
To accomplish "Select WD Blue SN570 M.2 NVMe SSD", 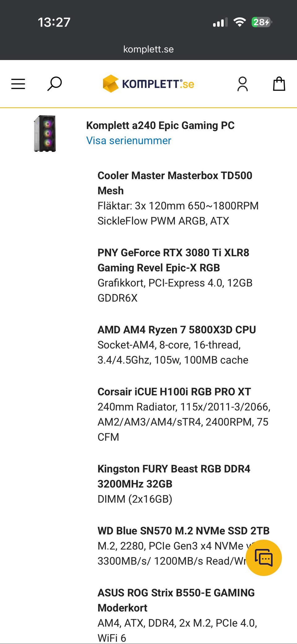I will 183,531.
